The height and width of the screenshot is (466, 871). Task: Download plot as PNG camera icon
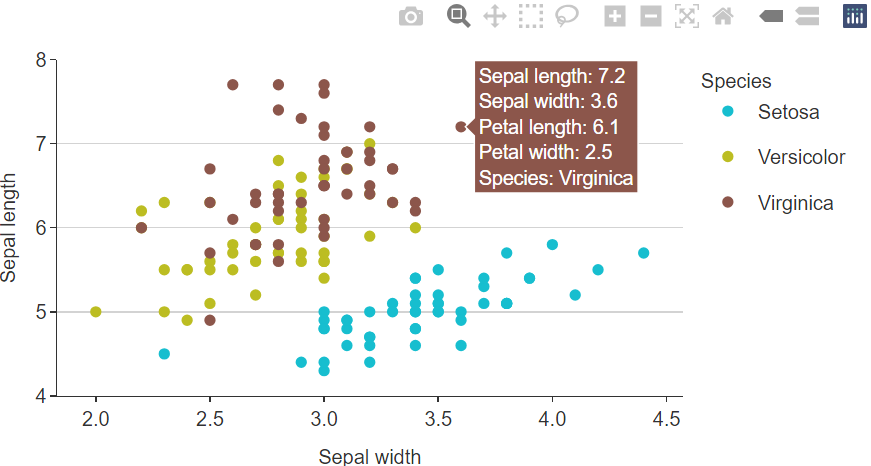pyautogui.click(x=411, y=16)
